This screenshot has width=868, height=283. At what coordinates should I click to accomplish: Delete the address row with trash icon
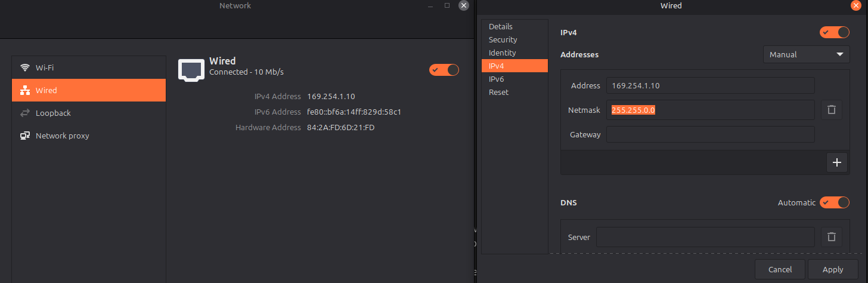coord(832,110)
